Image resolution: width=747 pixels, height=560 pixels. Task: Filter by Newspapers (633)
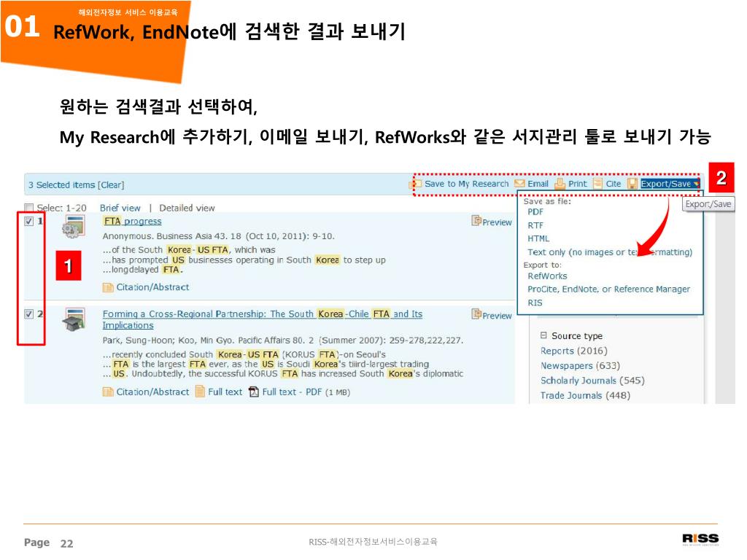click(x=580, y=366)
